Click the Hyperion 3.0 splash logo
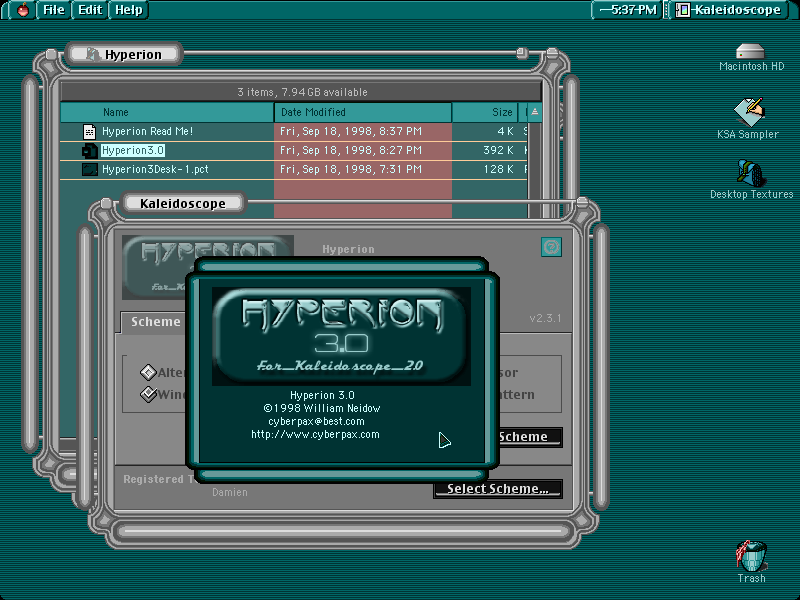Image resolution: width=800 pixels, height=600 pixels. [x=341, y=336]
